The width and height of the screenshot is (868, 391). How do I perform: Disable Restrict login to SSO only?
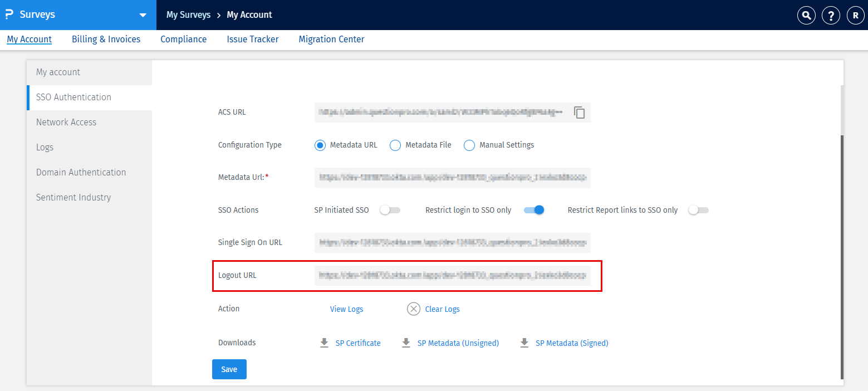[533, 211]
